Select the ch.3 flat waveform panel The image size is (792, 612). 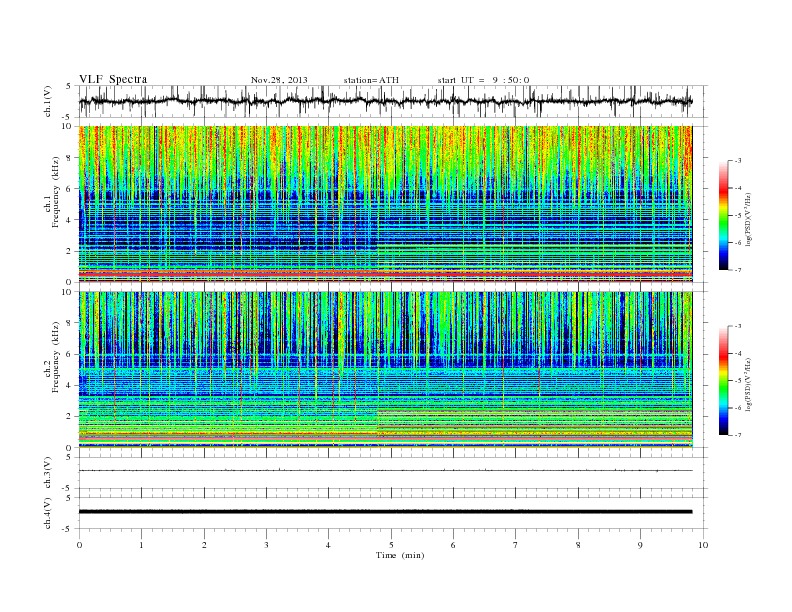point(393,473)
